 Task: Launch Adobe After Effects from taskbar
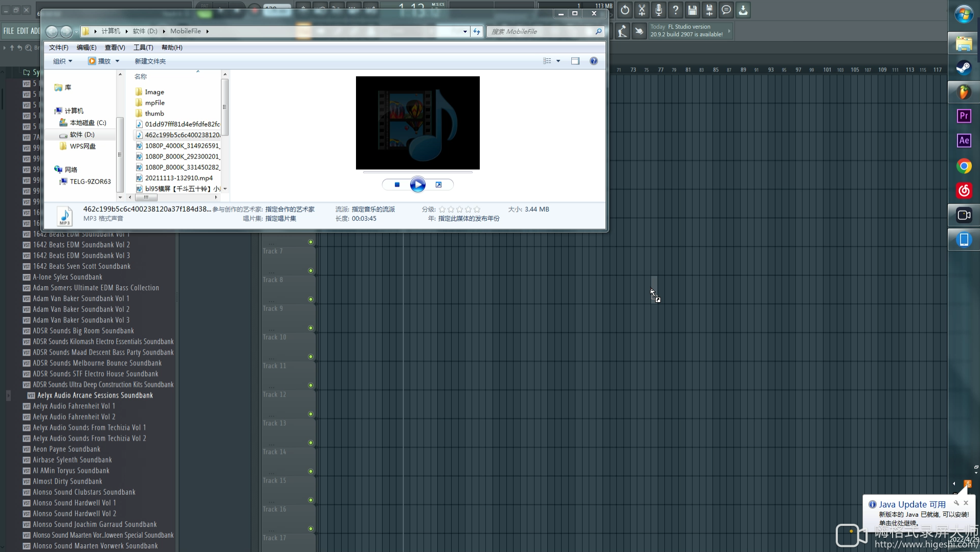[x=964, y=141]
